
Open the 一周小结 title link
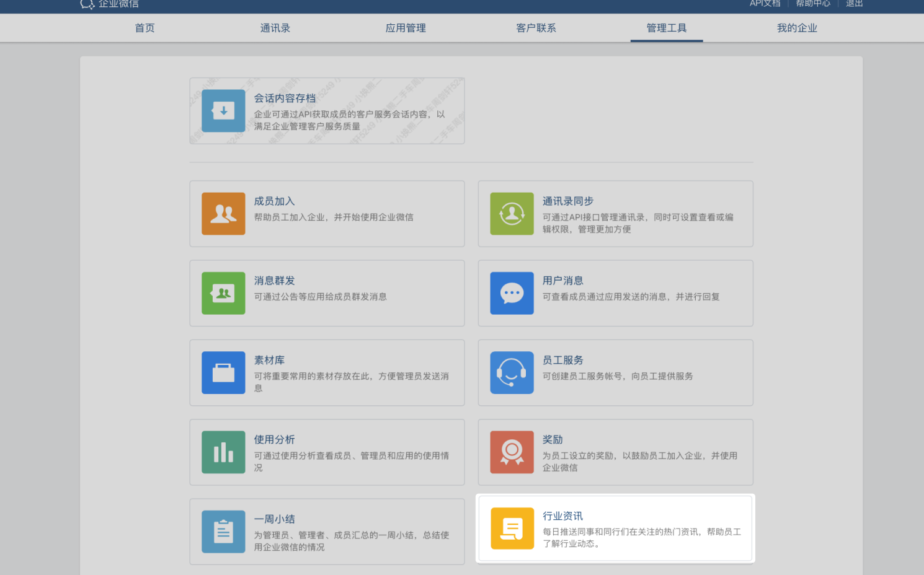(x=274, y=519)
